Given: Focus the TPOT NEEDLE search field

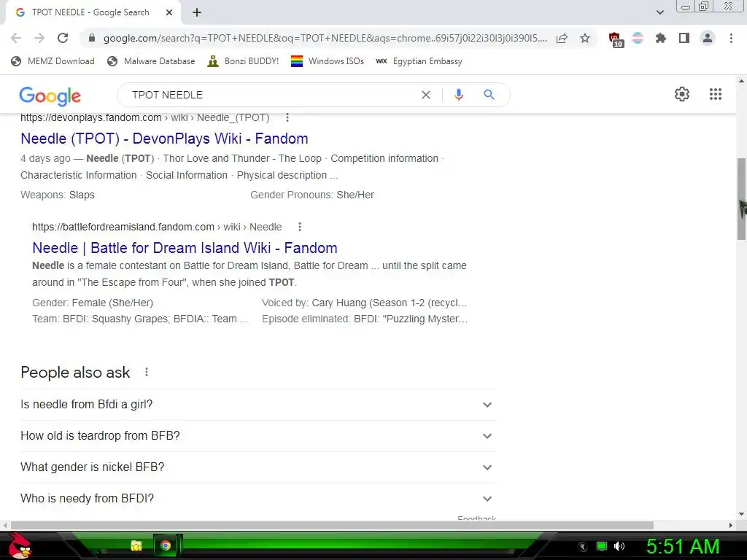Looking at the screenshot, I should pos(271,95).
